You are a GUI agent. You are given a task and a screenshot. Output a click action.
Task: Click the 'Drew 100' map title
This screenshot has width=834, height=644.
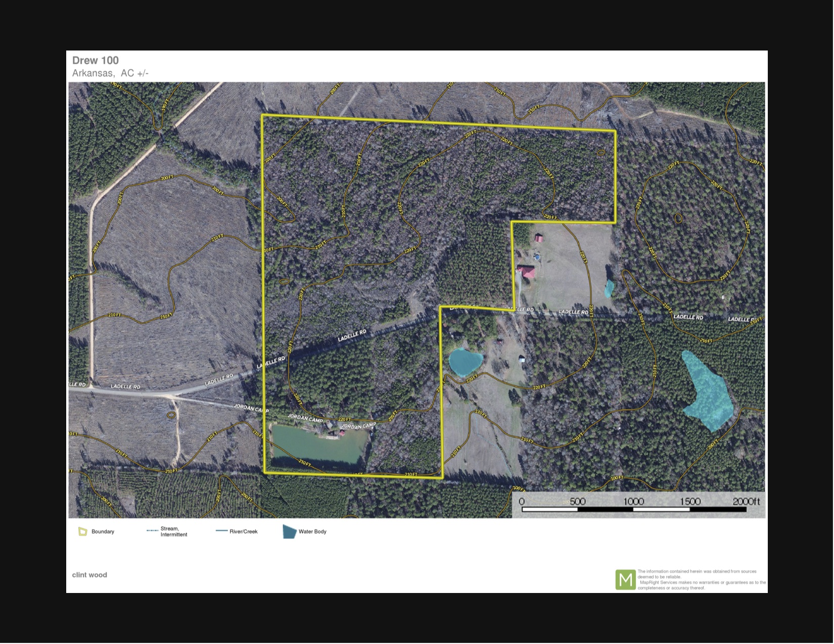pyautogui.click(x=96, y=61)
